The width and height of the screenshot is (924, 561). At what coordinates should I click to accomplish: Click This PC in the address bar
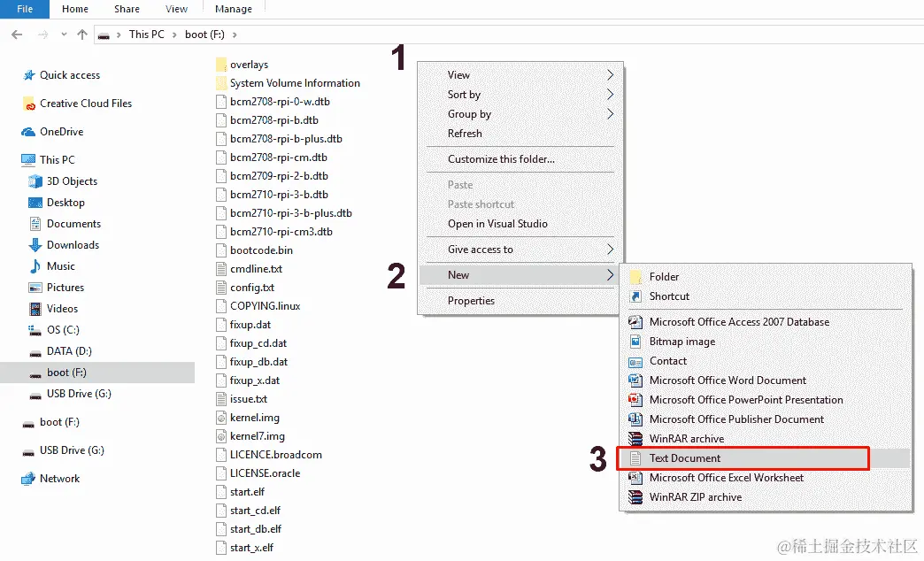tap(147, 35)
